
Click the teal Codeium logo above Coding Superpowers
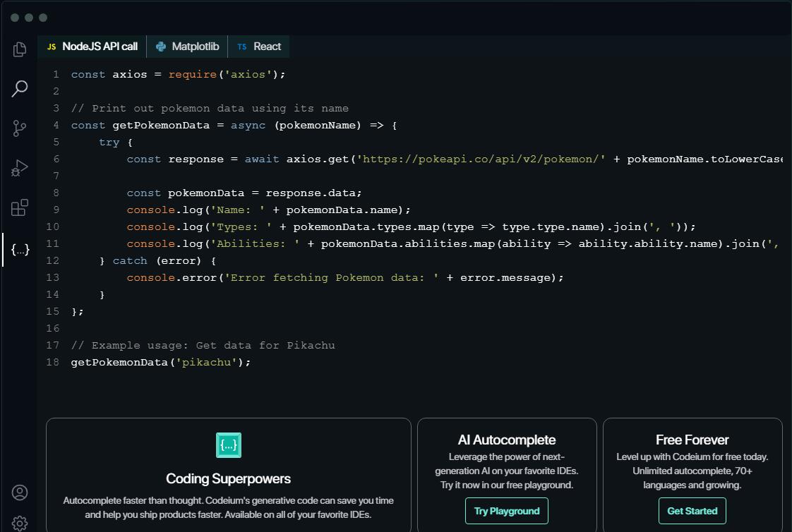coord(228,445)
